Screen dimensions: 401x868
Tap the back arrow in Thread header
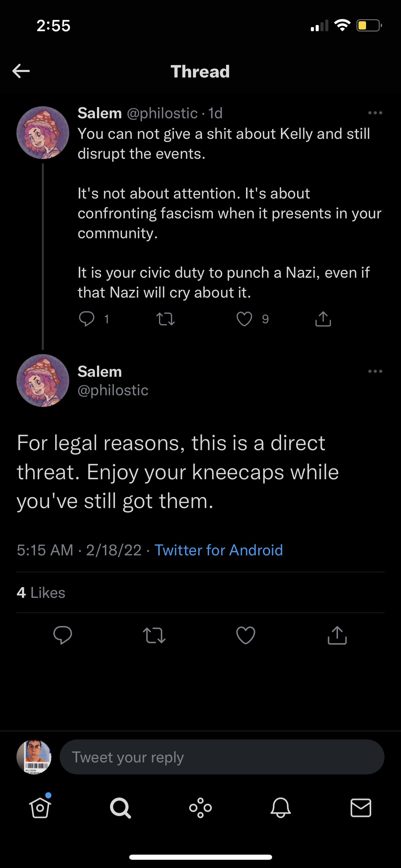[21, 71]
